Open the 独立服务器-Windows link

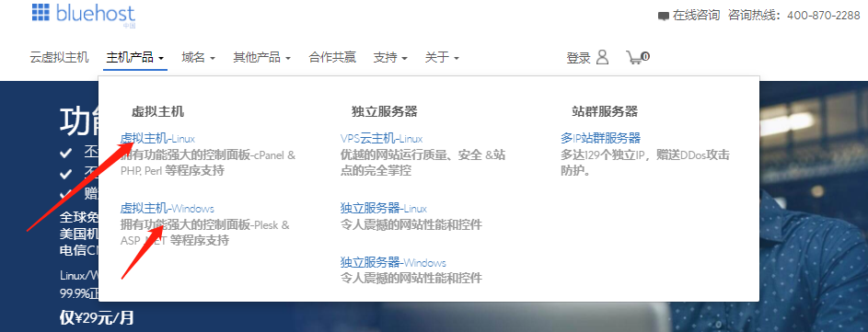coord(393,262)
